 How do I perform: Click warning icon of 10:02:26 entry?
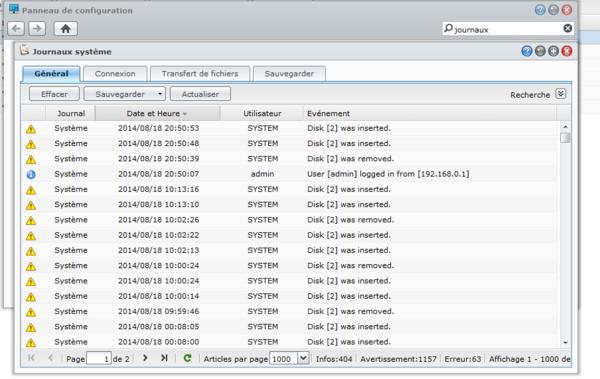pos(31,221)
